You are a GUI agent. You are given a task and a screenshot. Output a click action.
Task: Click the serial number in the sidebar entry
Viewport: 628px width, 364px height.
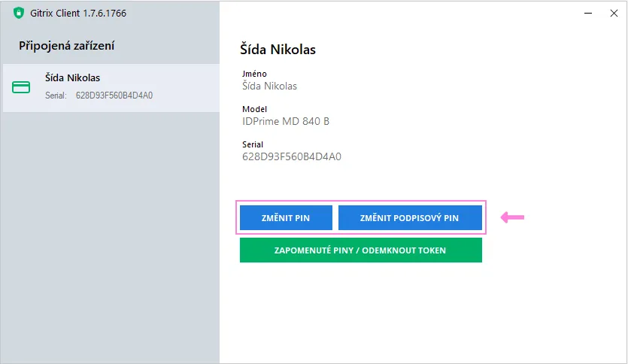coord(114,96)
